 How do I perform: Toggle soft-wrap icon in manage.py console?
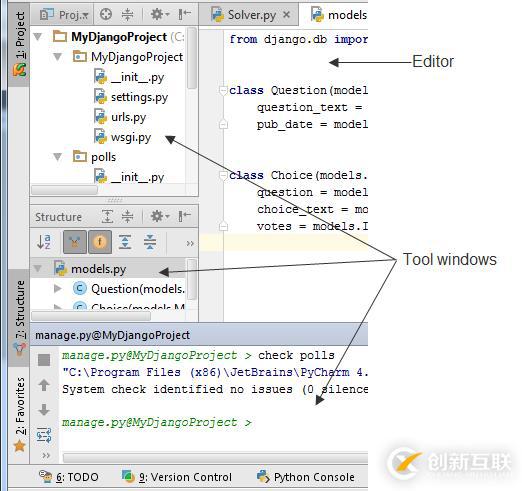click(44, 435)
